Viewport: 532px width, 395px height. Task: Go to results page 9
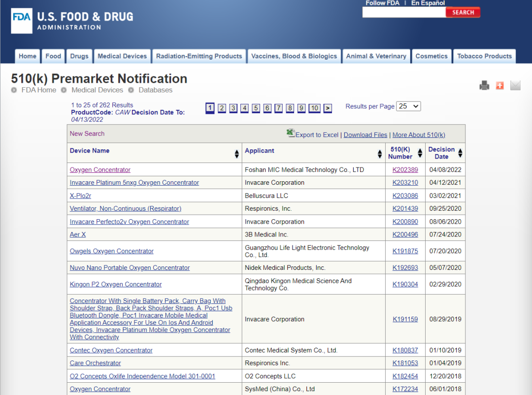(301, 108)
